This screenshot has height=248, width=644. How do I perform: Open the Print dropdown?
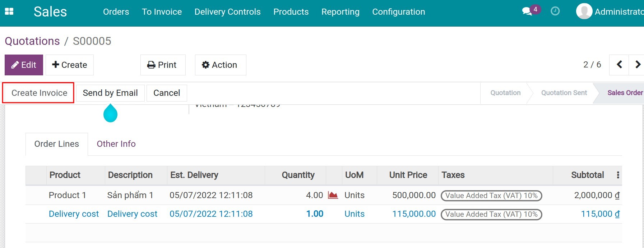pos(163,65)
